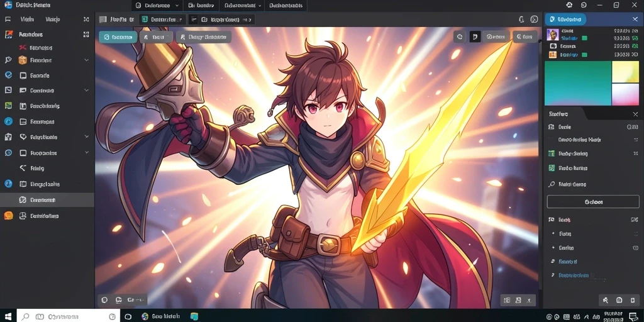The image size is (644, 322).
Task: Expand the chevron on third title-bar tab
Action: pyautogui.click(x=260, y=6)
